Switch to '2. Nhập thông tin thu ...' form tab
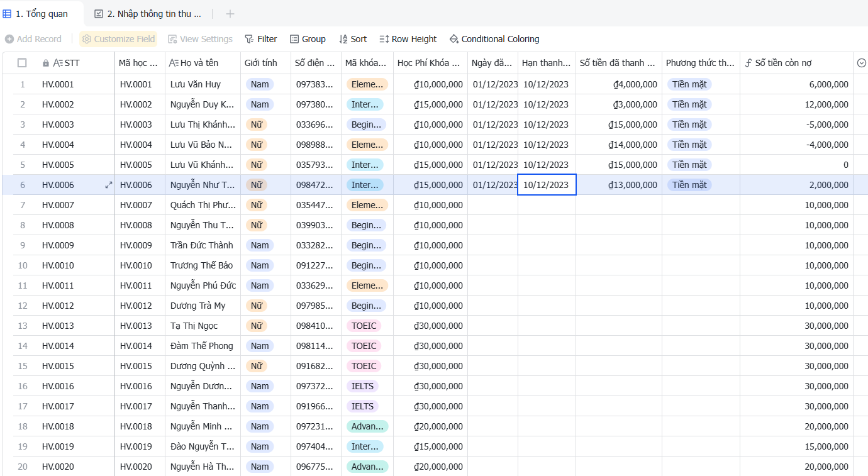Image resolution: width=868 pixels, height=476 pixels. click(x=148, y=14)
